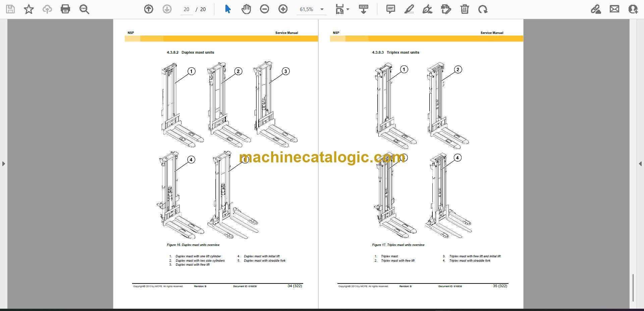Delete with the trash can icon

[465, 9]
